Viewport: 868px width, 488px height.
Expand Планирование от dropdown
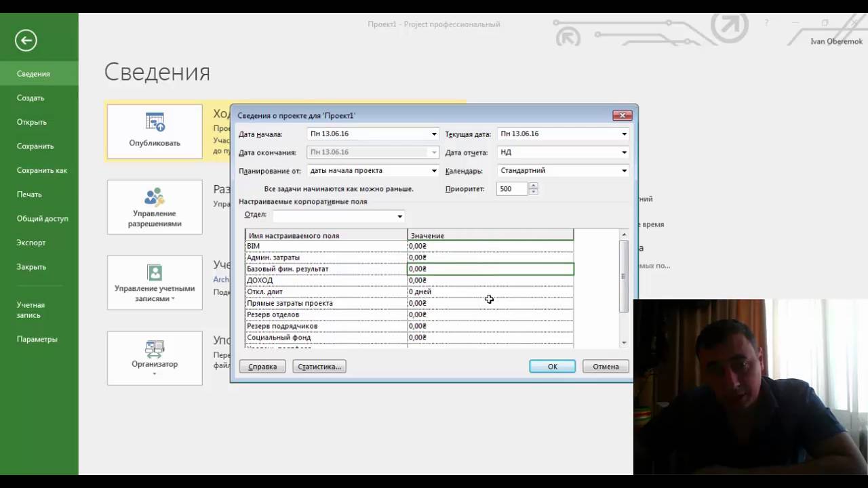(x=434, y=171)
